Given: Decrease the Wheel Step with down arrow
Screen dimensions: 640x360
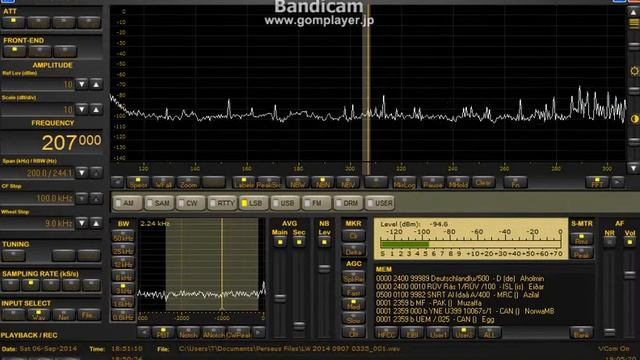Looking at the screenshot, I should coord(82,223).
